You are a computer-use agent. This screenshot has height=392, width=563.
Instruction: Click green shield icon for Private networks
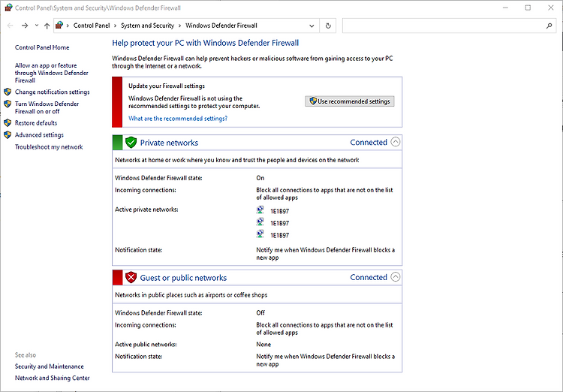point(131,142)
